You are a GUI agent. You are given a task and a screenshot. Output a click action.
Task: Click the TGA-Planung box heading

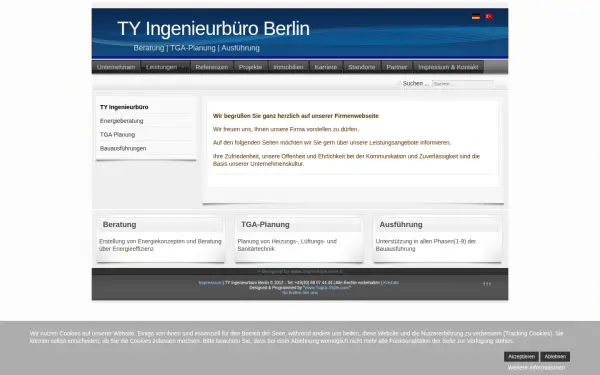pos(265,225)
